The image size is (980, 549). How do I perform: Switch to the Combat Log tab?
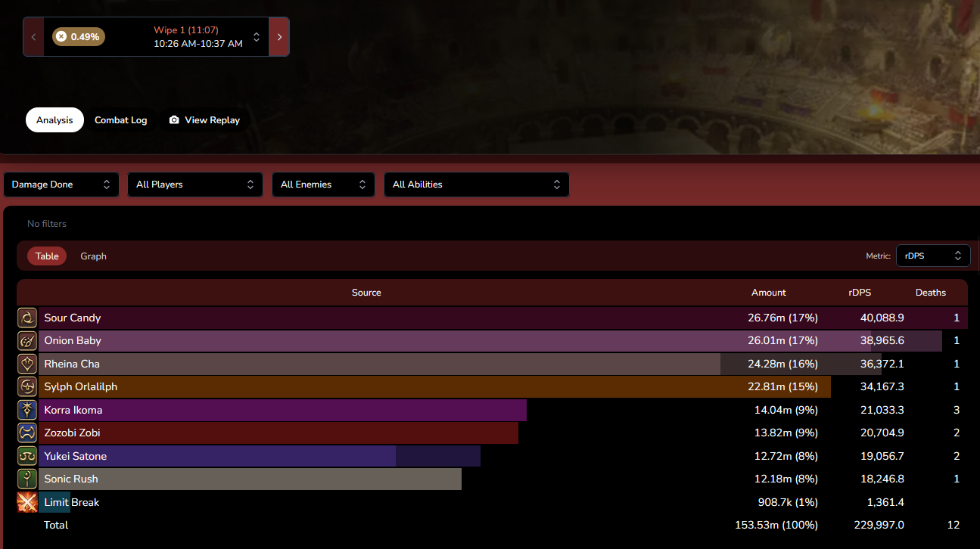121,120
